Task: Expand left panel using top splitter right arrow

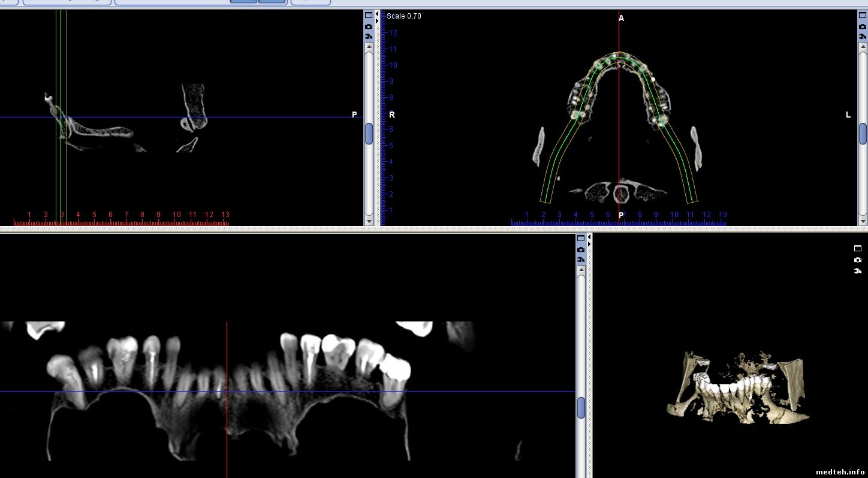Action: [x=376, y=20]
